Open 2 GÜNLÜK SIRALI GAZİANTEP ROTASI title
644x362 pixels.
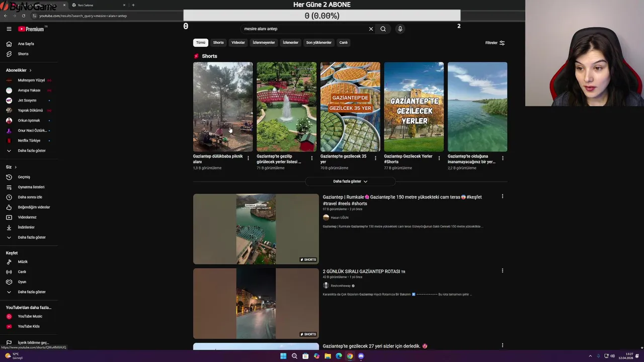pyautogui.click(x=364, y=271)
